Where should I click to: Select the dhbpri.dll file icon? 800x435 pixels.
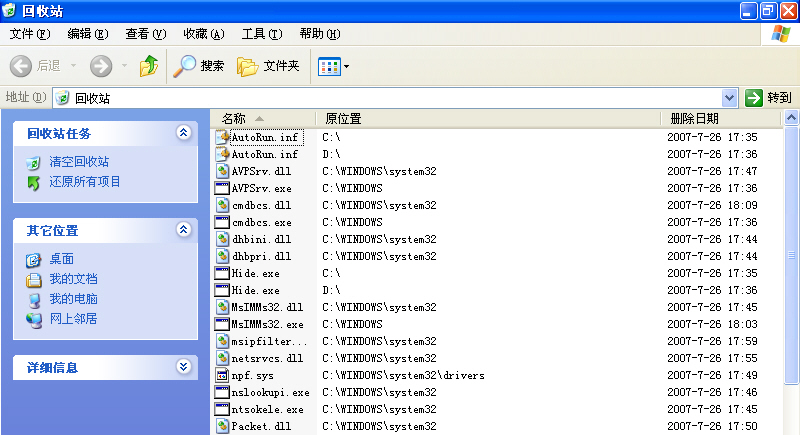[x=222, y=256]
